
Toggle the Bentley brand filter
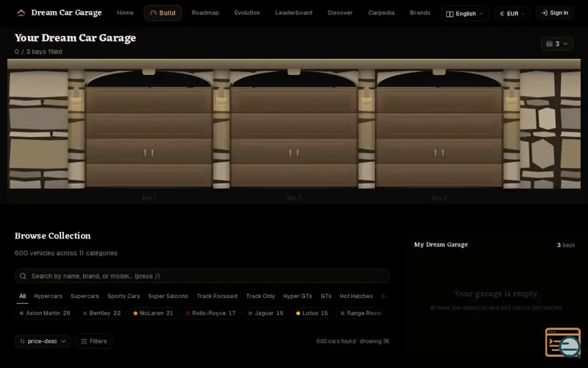[101, 314]
